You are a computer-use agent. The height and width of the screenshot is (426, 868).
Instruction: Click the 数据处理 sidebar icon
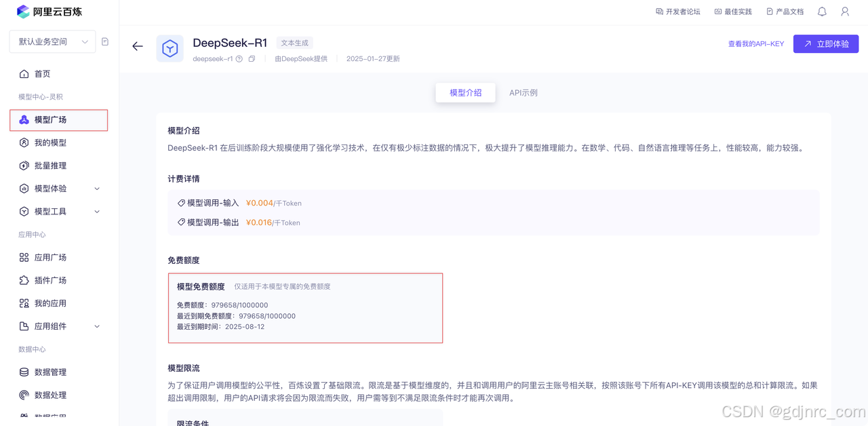[24, 395]
